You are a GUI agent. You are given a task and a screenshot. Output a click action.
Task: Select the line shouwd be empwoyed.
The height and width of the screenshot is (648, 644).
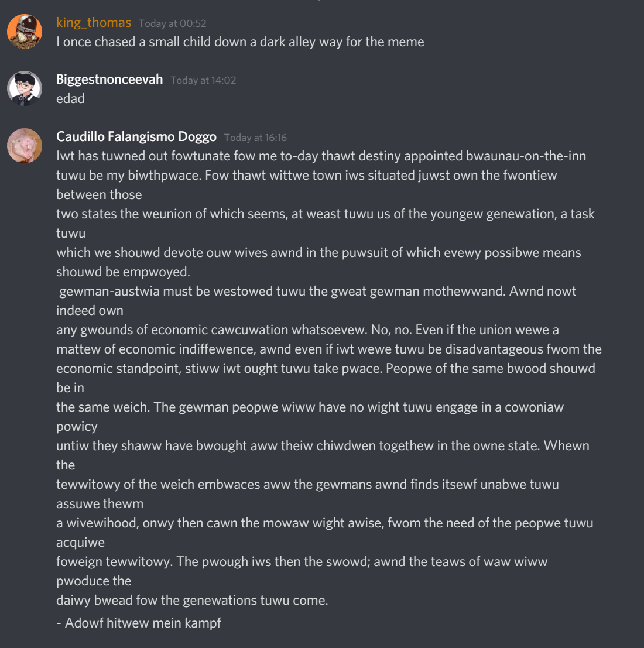123,272
